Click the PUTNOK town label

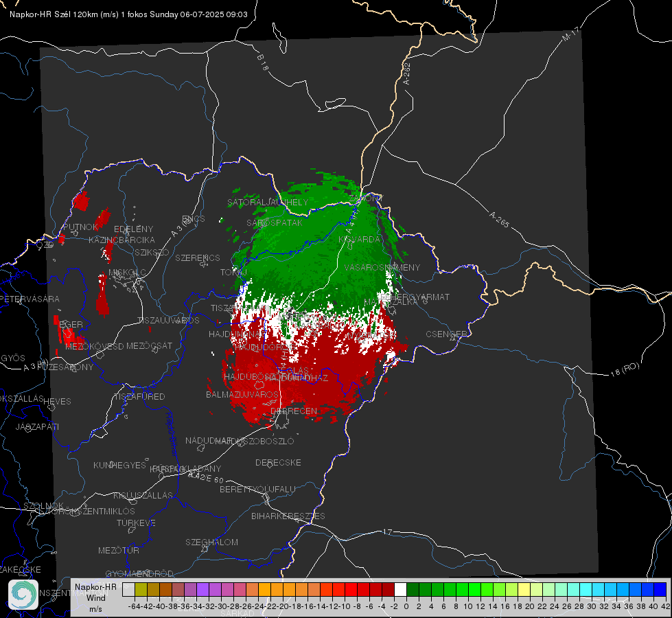click(81, 227)
